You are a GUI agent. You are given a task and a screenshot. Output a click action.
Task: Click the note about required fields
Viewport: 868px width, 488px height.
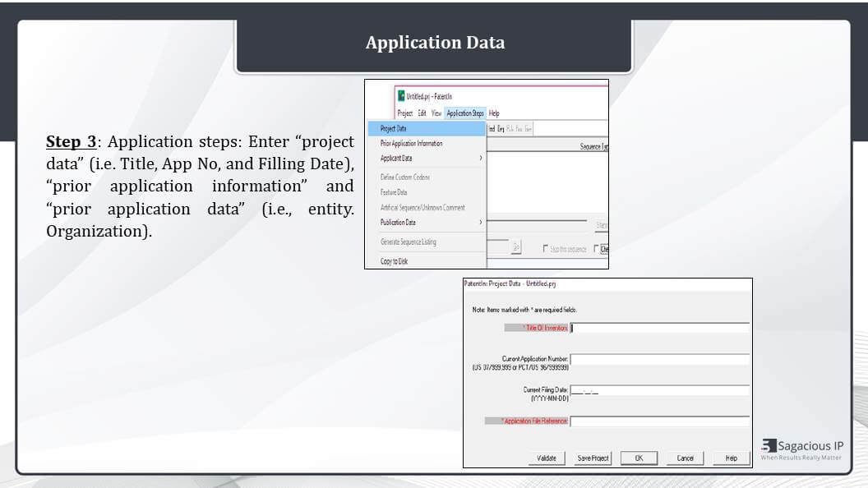[524, 310]
